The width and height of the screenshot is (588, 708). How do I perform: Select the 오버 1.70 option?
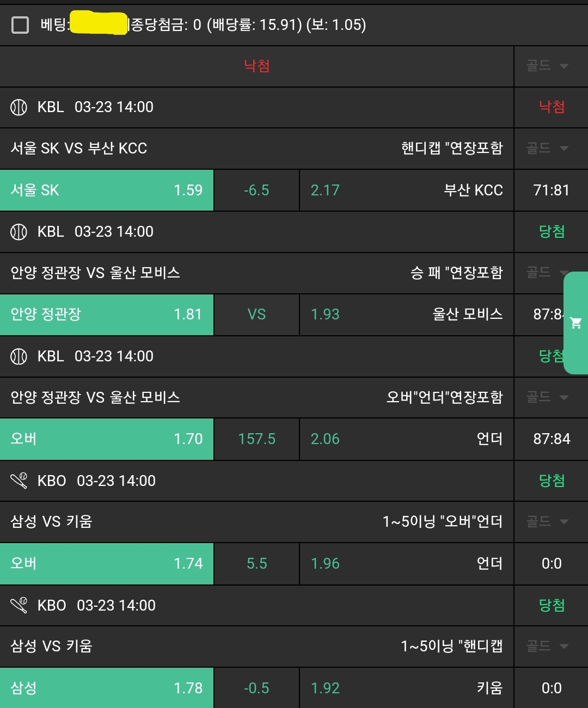107,439
